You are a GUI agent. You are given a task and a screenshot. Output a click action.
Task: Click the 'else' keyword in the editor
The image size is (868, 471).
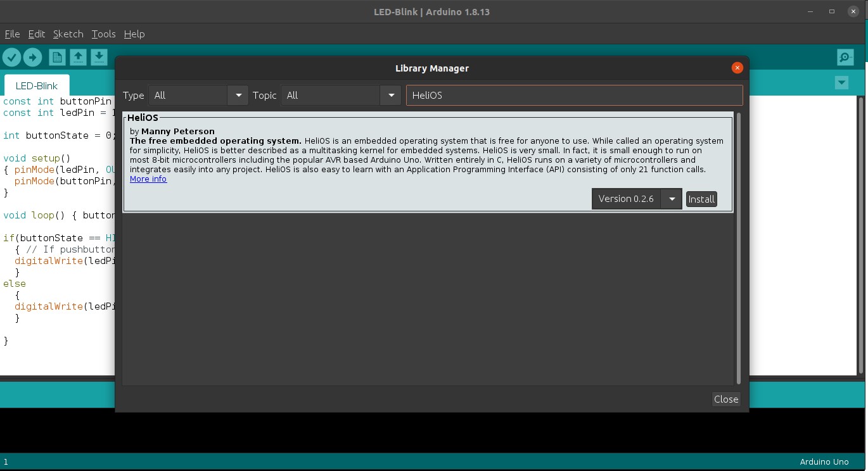15,284
